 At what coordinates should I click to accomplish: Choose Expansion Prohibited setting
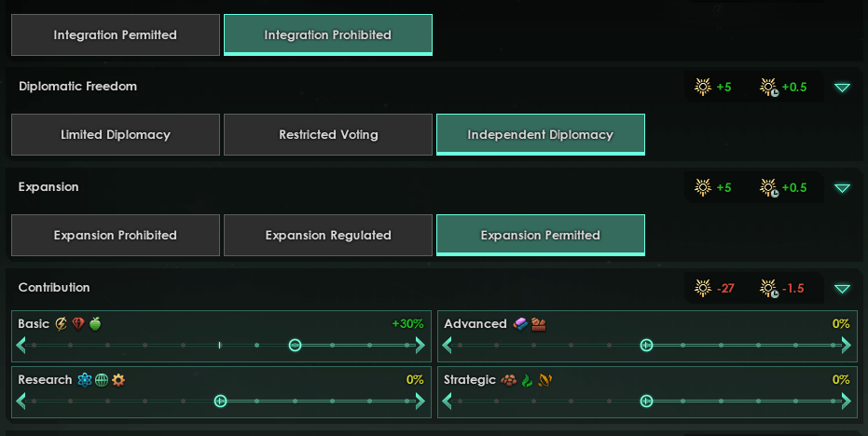[x=116, y=235]
